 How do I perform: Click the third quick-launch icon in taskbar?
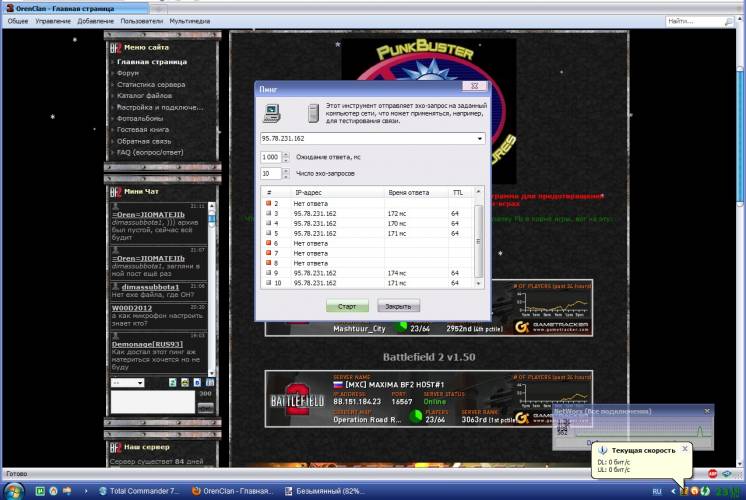point(67,491)
